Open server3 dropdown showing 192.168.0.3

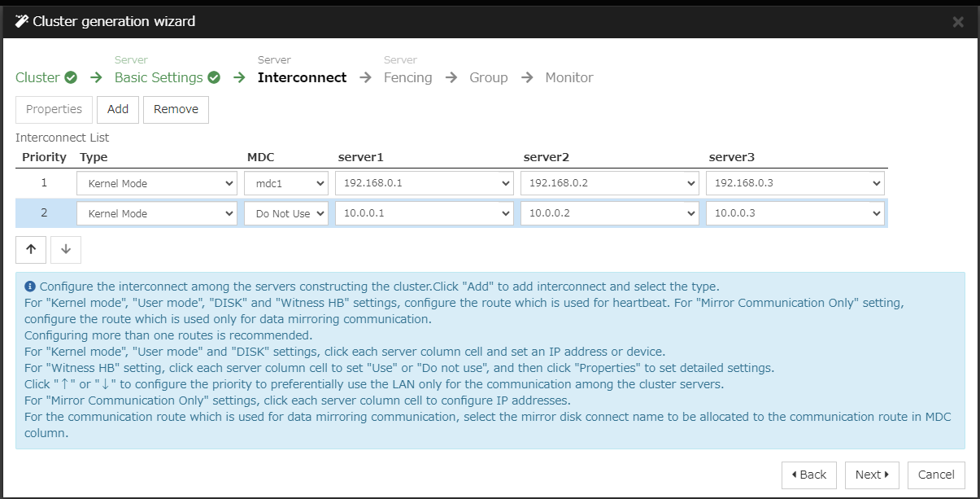point(795,184)
